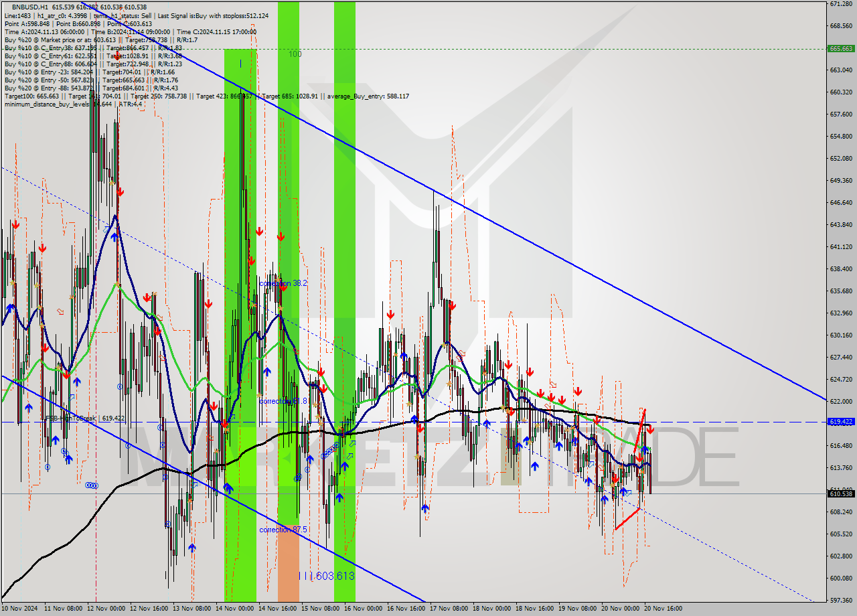The image size is (857, 616).
Task: Click the 608.240 price axis label
Action: click(x=841, y=512)
